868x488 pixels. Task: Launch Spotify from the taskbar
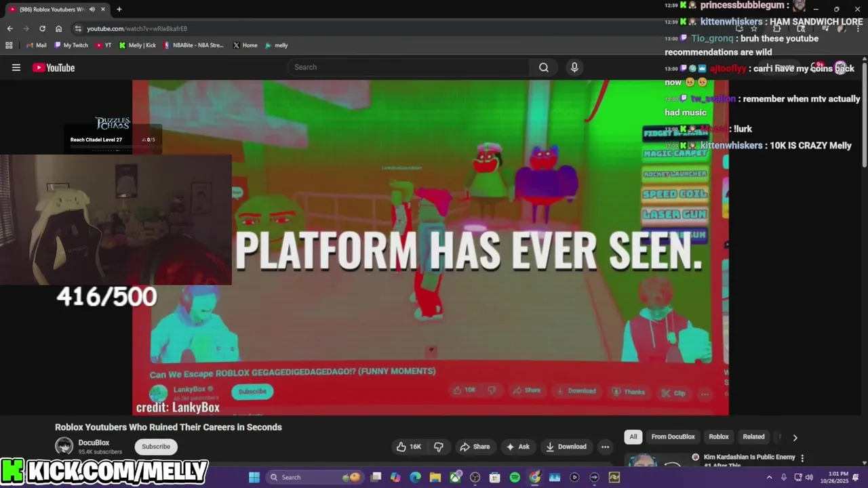click(515, 477)
